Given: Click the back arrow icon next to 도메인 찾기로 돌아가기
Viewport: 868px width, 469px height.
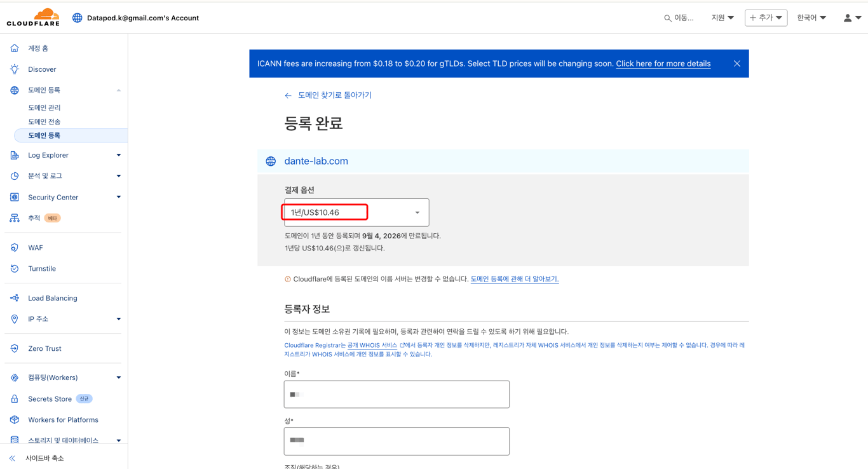Looking at the screenshot, I should click(x=288, y=95).
